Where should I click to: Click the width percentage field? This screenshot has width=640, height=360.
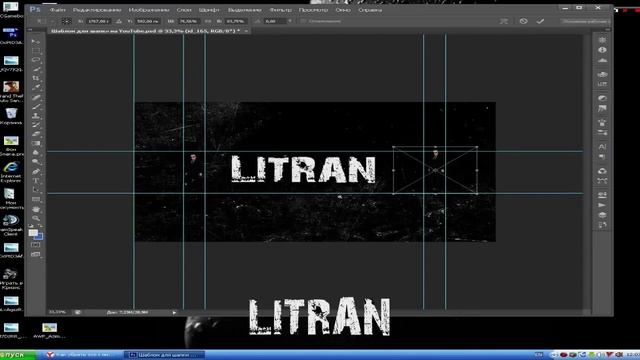pos(189,21)
